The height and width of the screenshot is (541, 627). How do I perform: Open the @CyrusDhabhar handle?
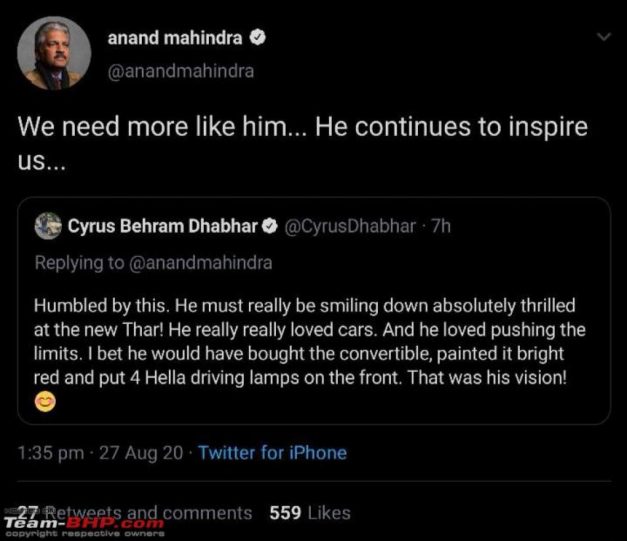[350, 226]
